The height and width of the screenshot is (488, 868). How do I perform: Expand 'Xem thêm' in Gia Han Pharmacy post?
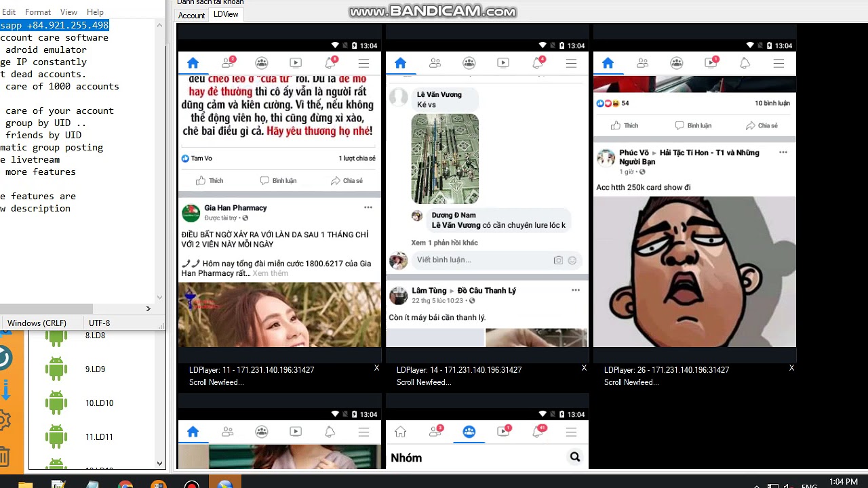pyautogui.click(x=270, y=273)
